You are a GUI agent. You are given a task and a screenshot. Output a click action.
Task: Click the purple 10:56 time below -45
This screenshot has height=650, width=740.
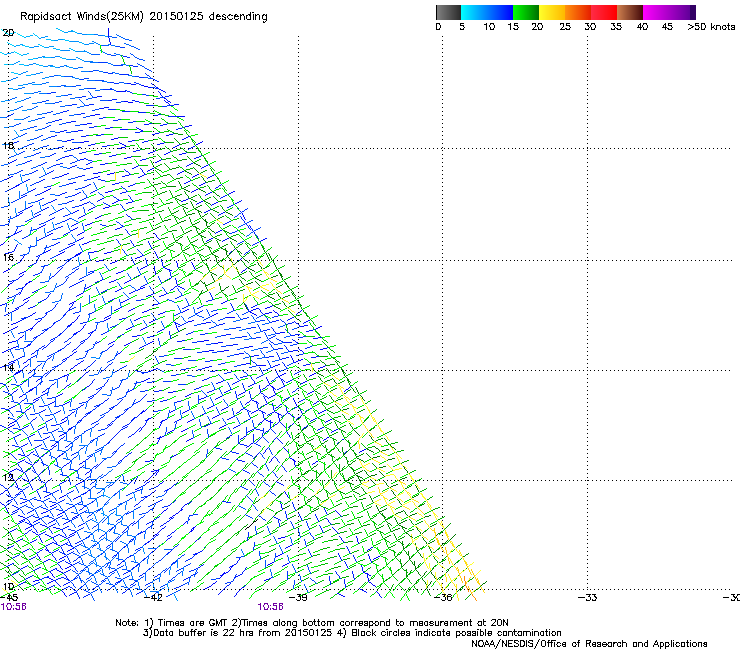pyautogui.click(x=13, y=607)
